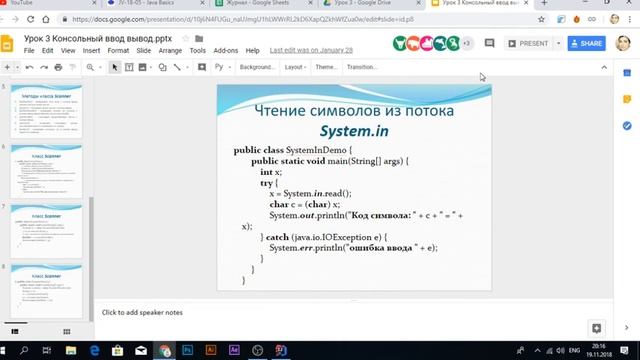Open the Tools menu
The image size is (640, 360).
point(198,51)
